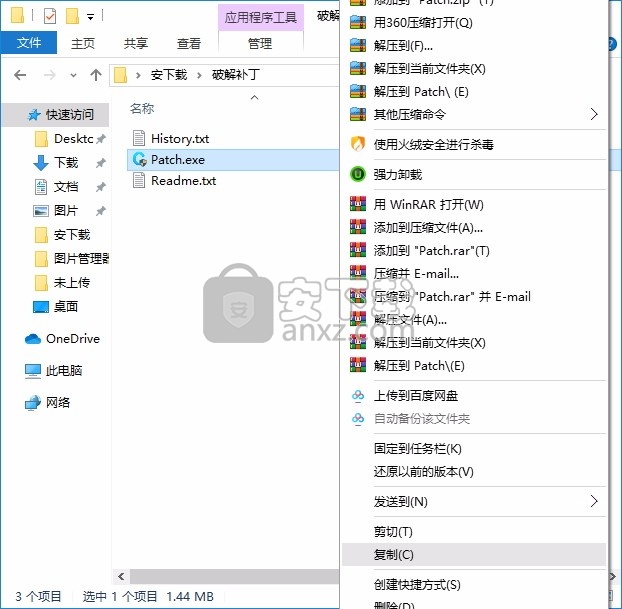Screen dimensions: 622x609
Task: Choose 创建快捷方式(S) in the context menu
Action: [473, 584]
